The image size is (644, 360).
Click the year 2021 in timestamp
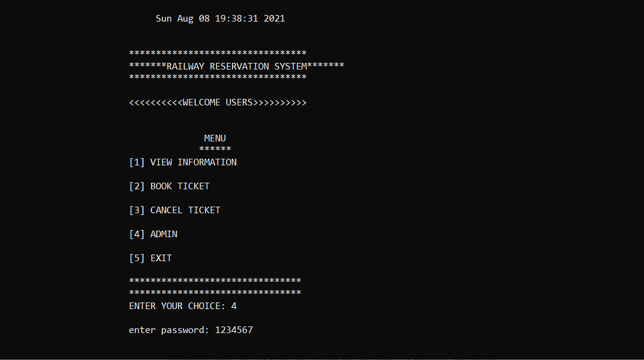(274, 19)
